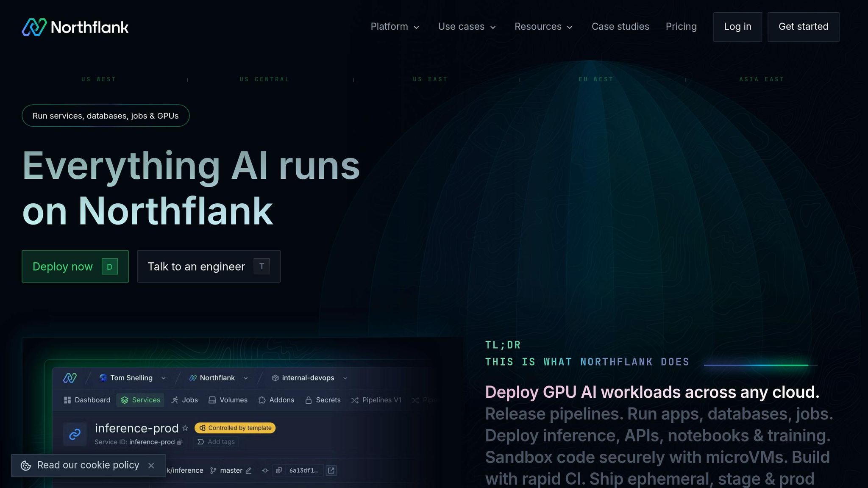Click the Everything AI runs on Northflank headline
Image resolution: width=868 pixels, height=488 pixels.
(191, 188)
